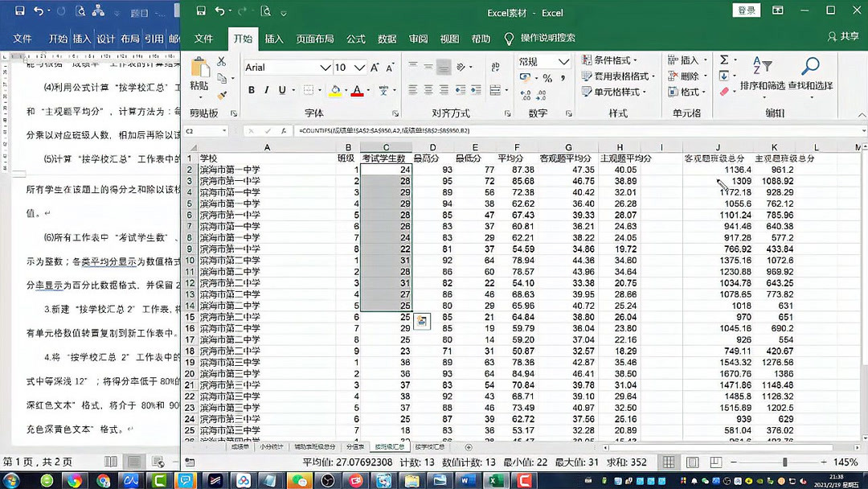Open 条件格式 conditional formatting

coord(611,60)
